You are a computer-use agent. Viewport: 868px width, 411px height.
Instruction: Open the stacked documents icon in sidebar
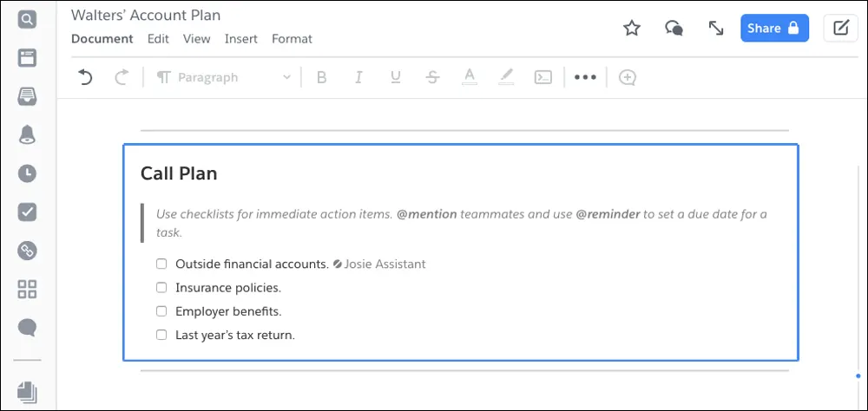[x=27, y=392]
